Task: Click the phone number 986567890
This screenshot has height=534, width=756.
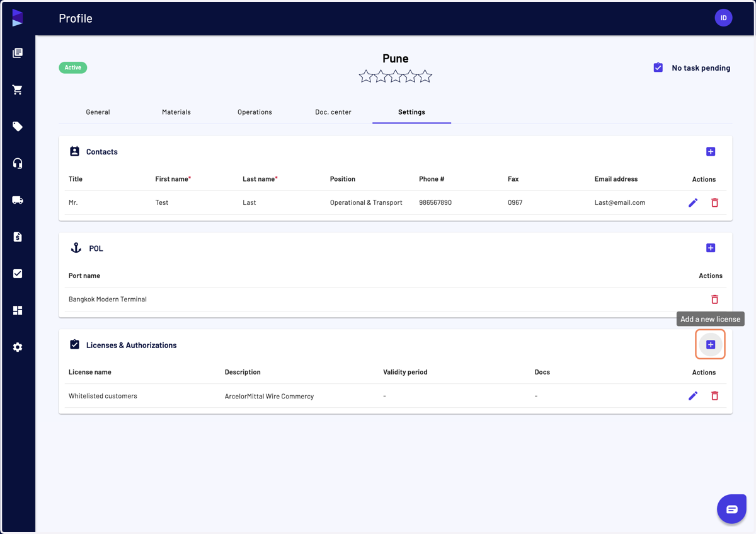Action: pos(435,202)
